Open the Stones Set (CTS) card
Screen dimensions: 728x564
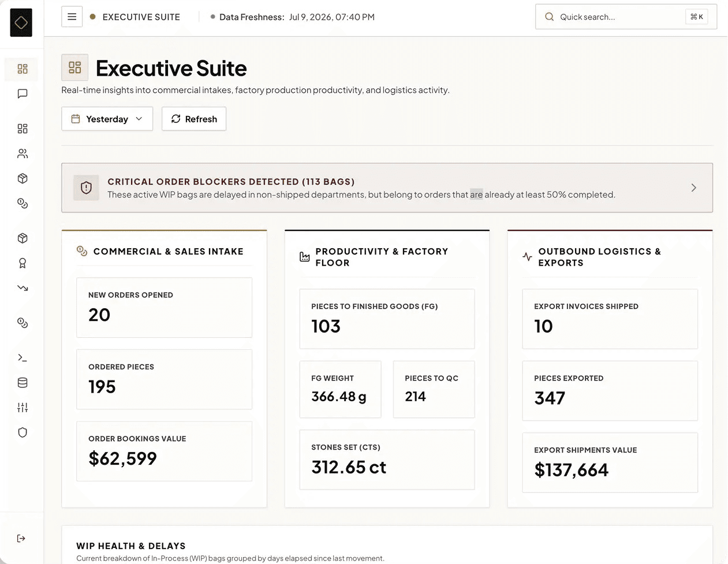click(x=387, y=460)
